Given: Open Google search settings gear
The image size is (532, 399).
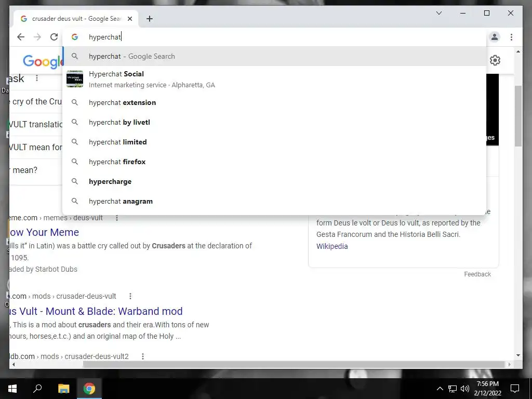Looking at the screenshot, I should coord(495,60).
